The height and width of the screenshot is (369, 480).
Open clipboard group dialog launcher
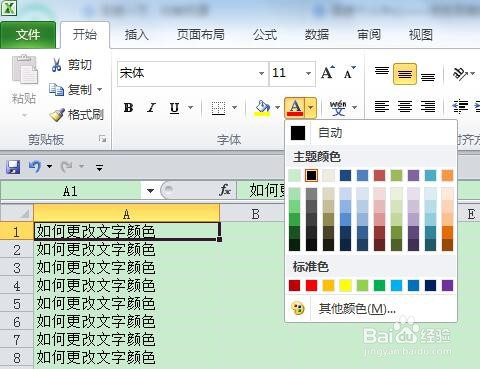pos(102,139)
